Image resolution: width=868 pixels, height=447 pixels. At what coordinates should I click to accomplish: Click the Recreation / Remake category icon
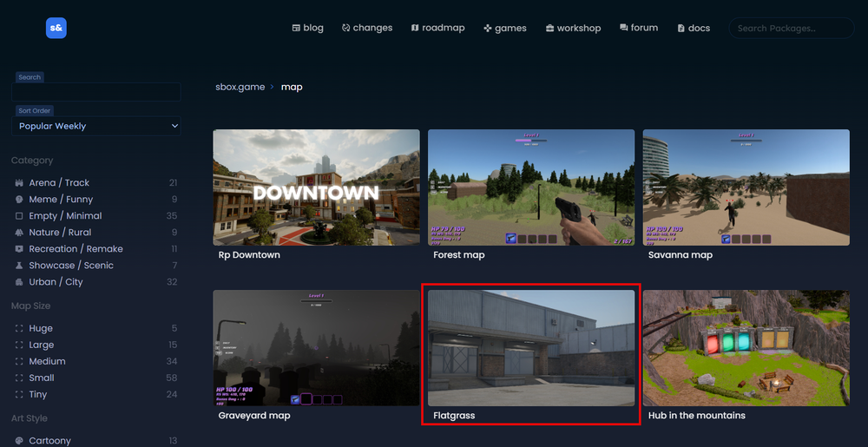point(19,249)
